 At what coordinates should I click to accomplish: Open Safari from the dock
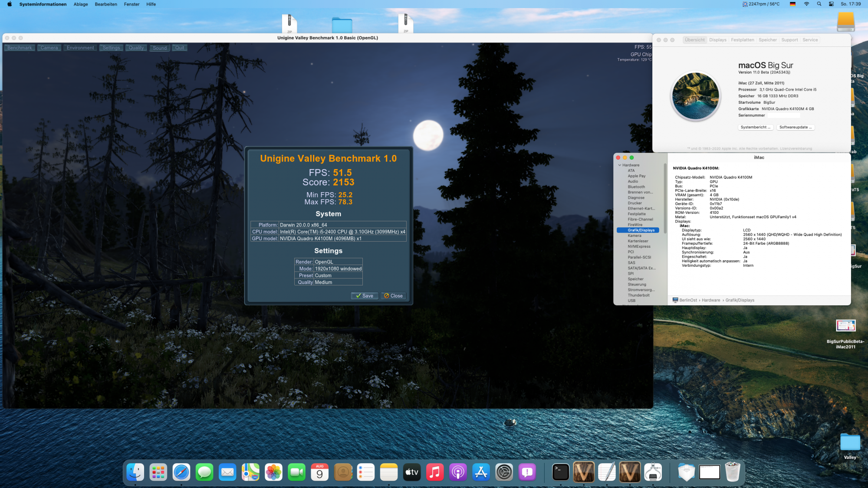click(181, 472)
